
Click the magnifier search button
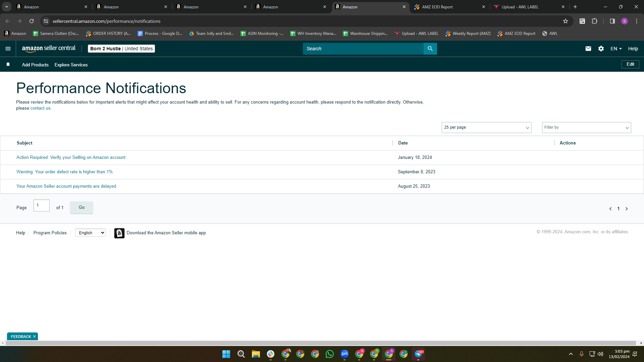pos(430,49)
